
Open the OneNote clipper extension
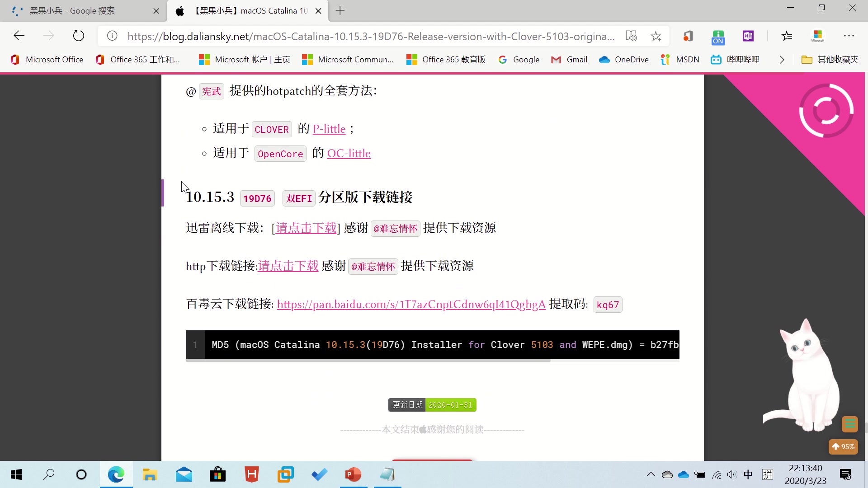(748, 36)
